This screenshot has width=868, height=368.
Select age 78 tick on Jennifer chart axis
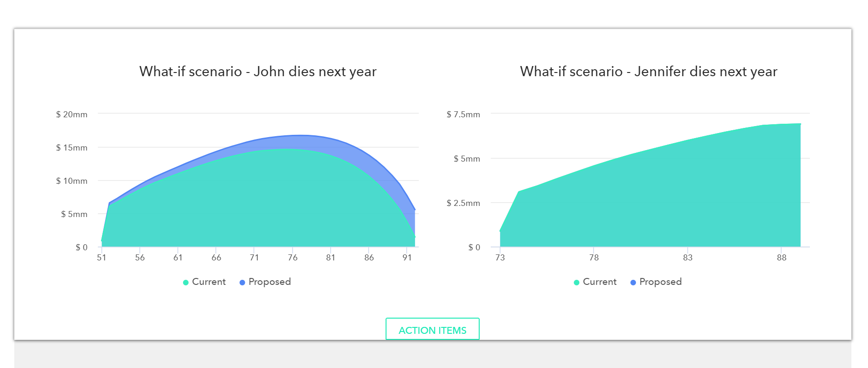[594, 258]
